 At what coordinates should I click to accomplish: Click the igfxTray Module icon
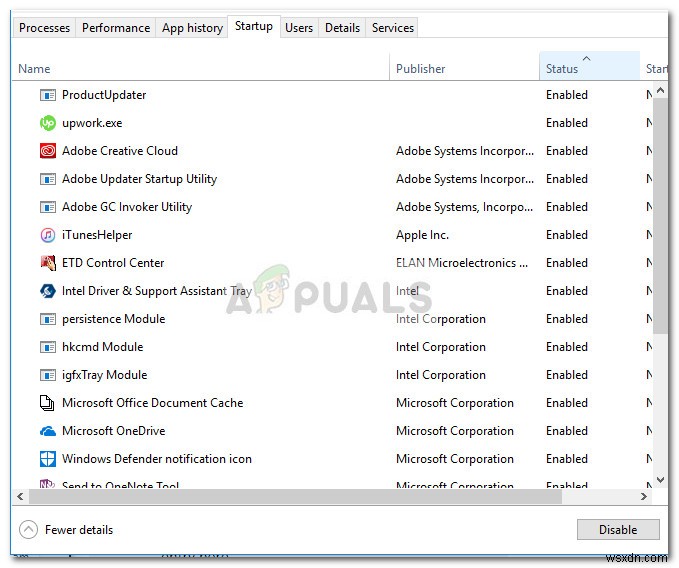48,375
